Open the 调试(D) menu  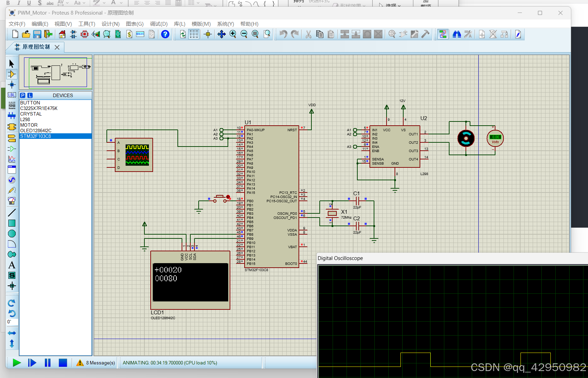point(159,24)
